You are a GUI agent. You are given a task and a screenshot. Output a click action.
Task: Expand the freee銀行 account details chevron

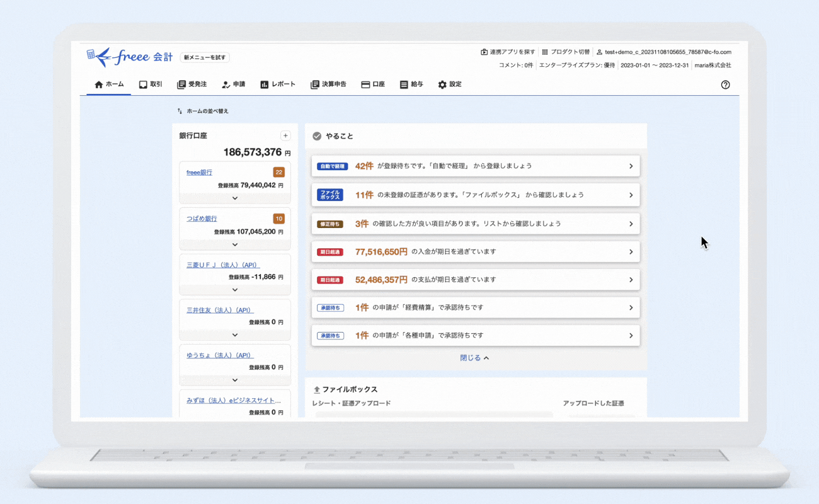point(235,198)
